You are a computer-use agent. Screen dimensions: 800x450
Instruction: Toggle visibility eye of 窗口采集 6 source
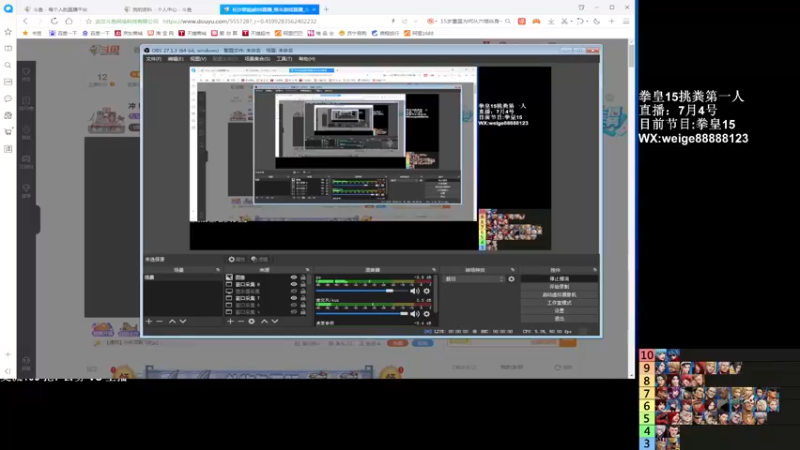click(293, 305)
